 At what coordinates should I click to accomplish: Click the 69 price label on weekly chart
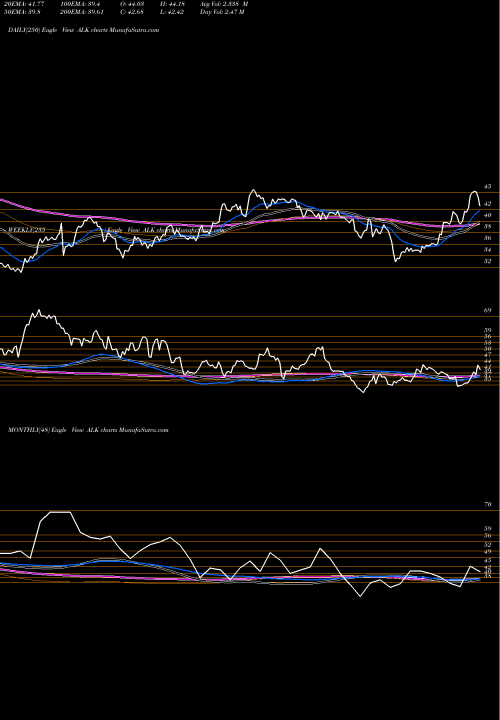(x=488, y=311)
